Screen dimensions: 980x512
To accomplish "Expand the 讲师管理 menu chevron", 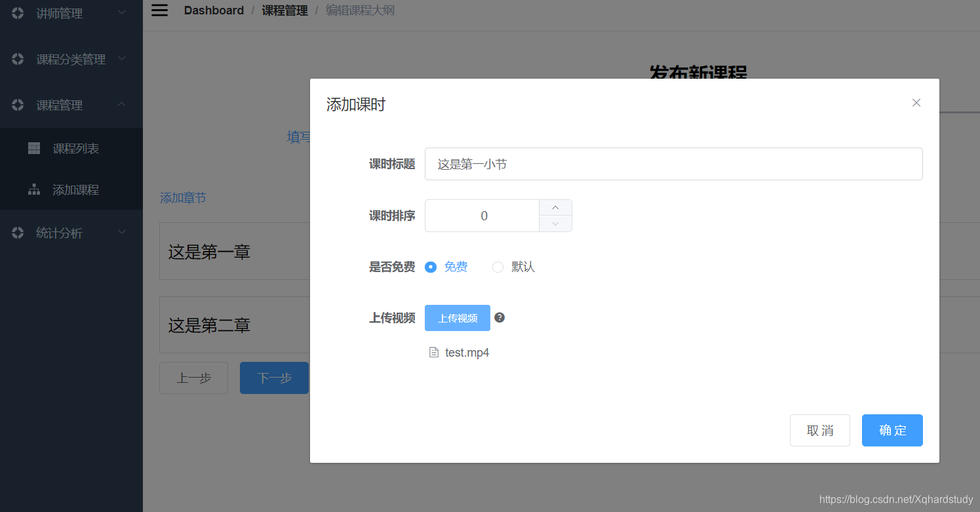I will (122, 12).
